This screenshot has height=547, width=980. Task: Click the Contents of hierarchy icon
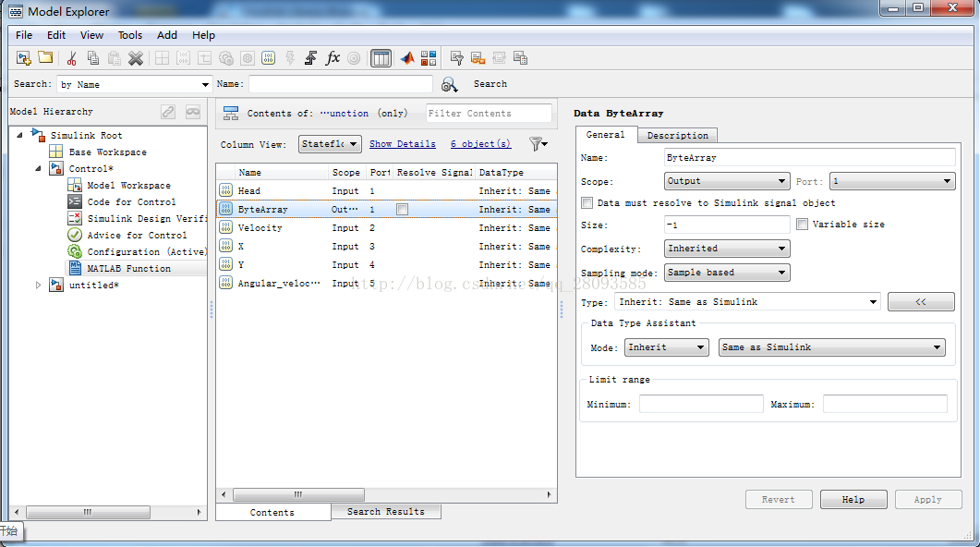click(231, 113)
